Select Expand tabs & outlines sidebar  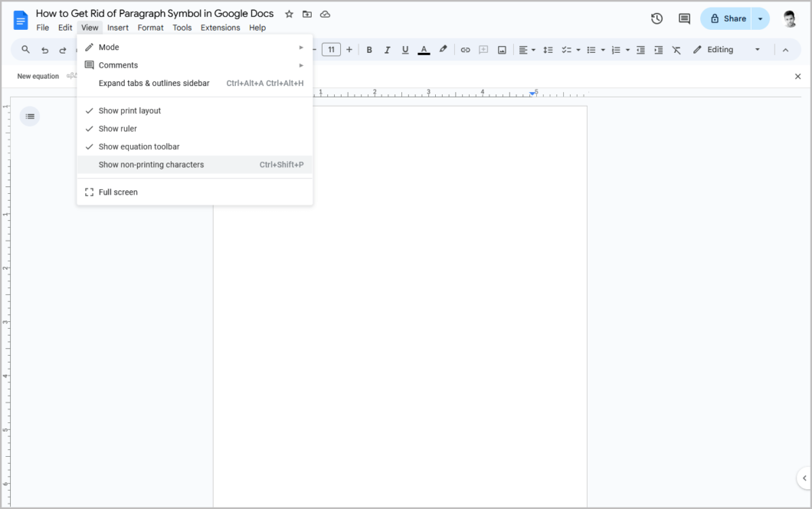[x=195, y=83]
